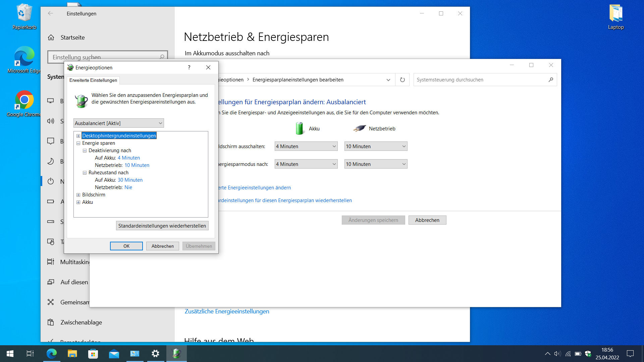This screenshot has height=362, width=644.
Task: Click the Settings gear taskbar icon
Action: (x=155, y=354)
